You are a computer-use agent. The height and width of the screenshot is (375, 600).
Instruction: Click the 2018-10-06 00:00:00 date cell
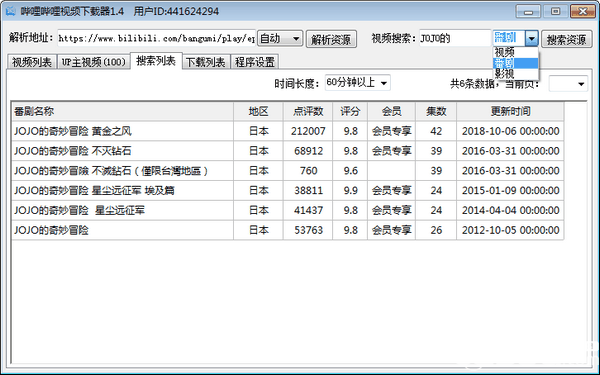tap(510, 131)
